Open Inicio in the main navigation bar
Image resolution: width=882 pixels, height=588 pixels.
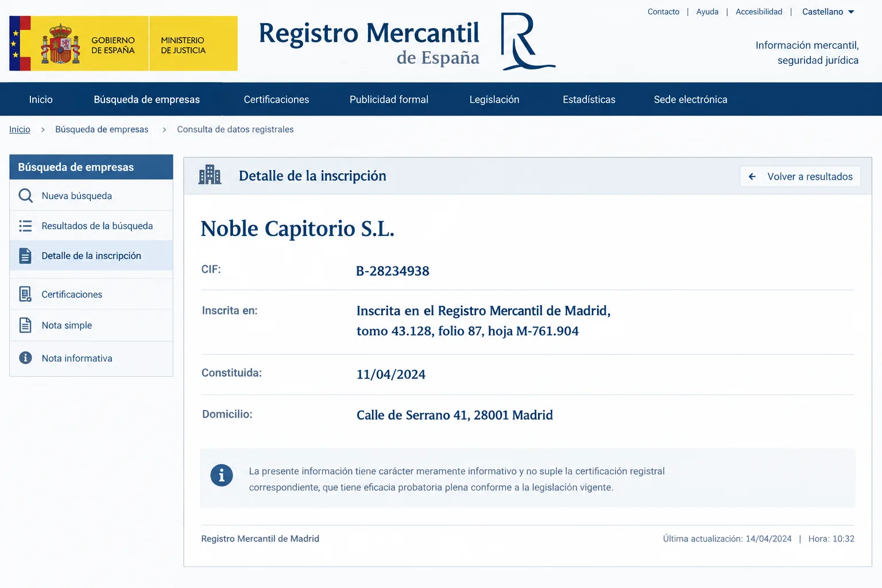pos(41,99)
